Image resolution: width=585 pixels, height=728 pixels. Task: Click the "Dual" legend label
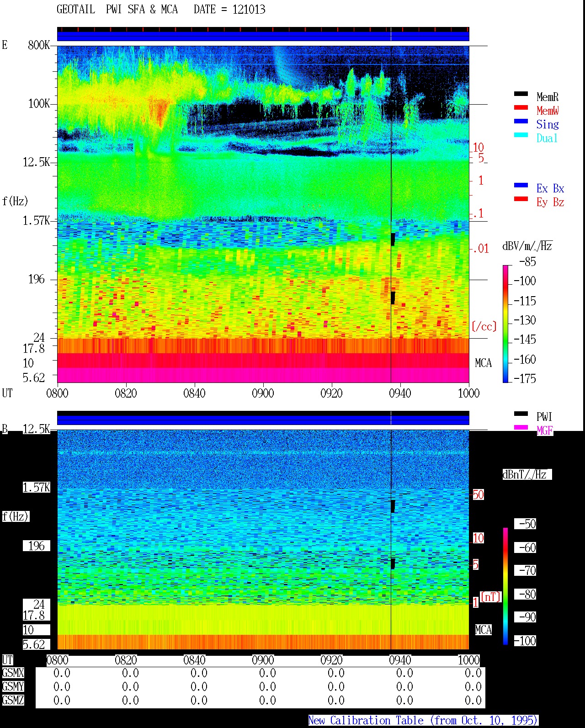(x=548, y=138)
